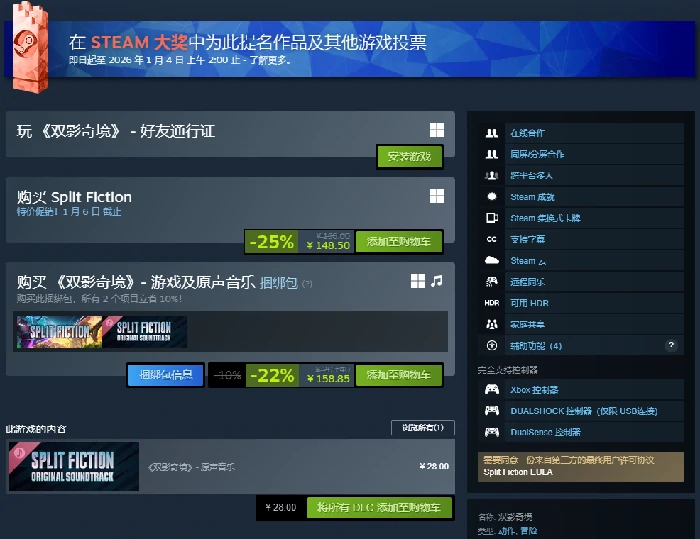
Task: Open 浏览所有(1) DLC list
Action: 423,427
